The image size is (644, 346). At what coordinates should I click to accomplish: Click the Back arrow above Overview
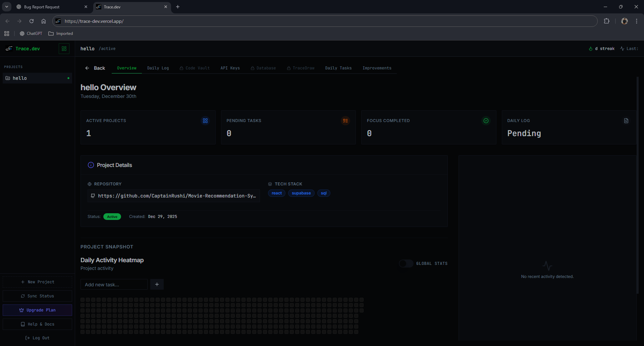tap(87, 68)
